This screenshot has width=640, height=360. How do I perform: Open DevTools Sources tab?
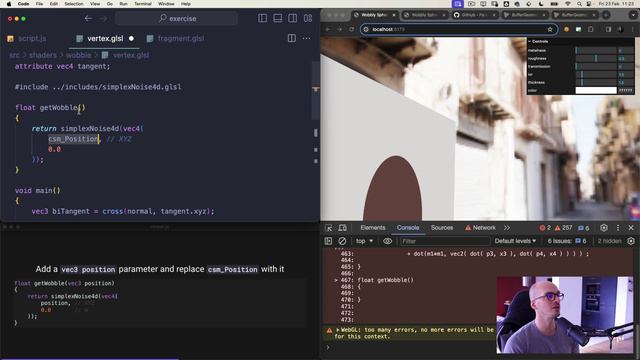(442, 228)
